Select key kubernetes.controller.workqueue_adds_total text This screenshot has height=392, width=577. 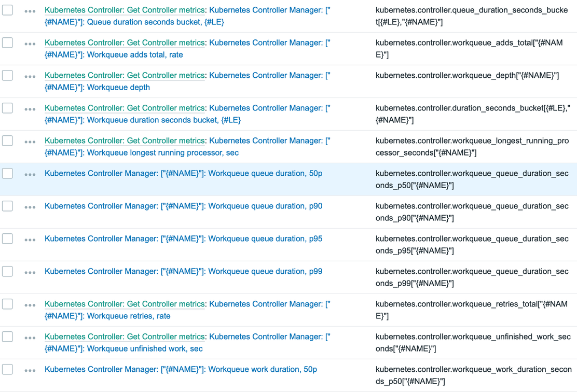tap(469, 49)
